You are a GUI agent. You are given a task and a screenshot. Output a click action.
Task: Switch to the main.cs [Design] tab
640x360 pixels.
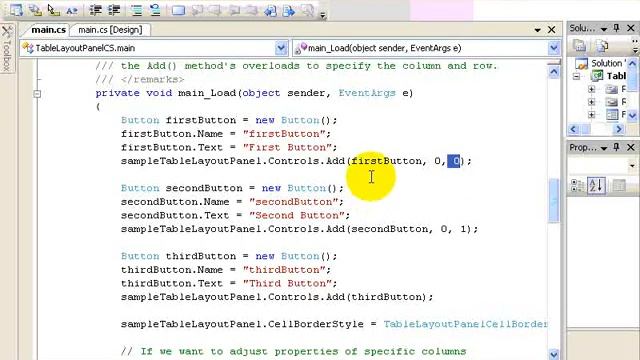pos(110,30)
